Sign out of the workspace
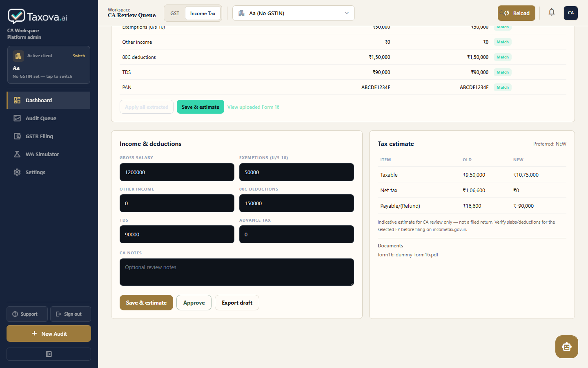 click(x=70, y=314)
